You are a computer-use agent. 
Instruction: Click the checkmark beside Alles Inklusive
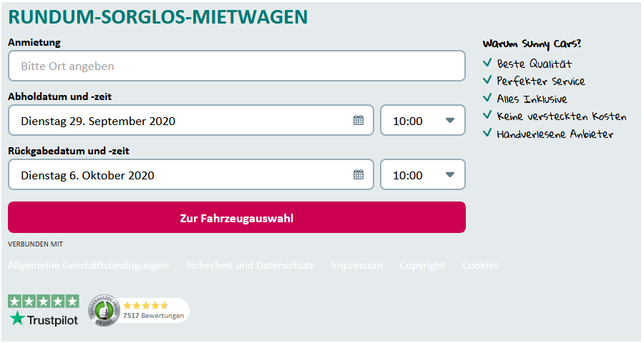[x=487, y=98]
